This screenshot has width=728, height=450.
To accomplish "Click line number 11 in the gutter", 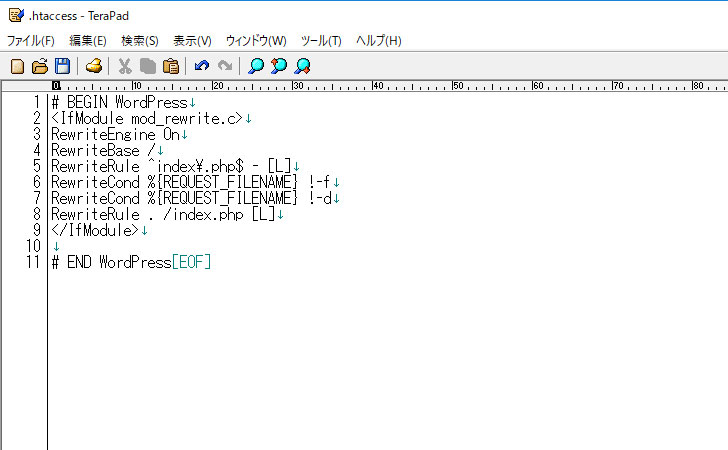I will [x=33, y=262].
